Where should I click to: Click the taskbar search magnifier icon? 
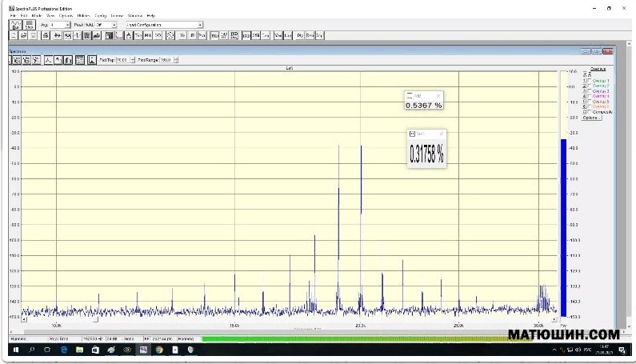coord(32,350)
